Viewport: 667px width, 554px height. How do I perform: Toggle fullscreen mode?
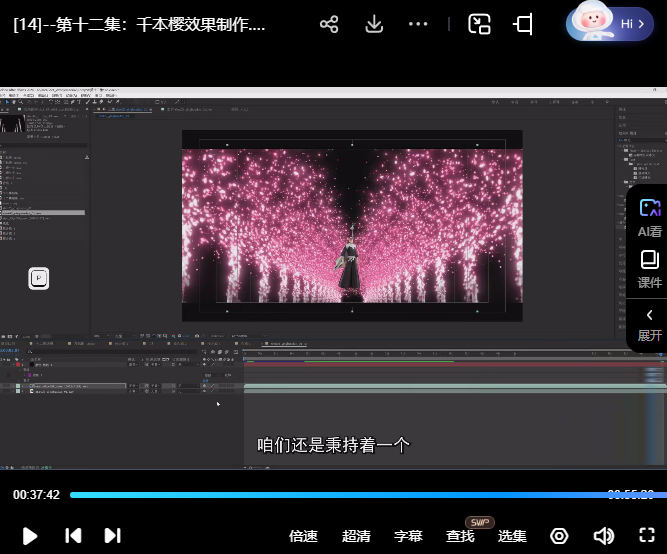646,536
